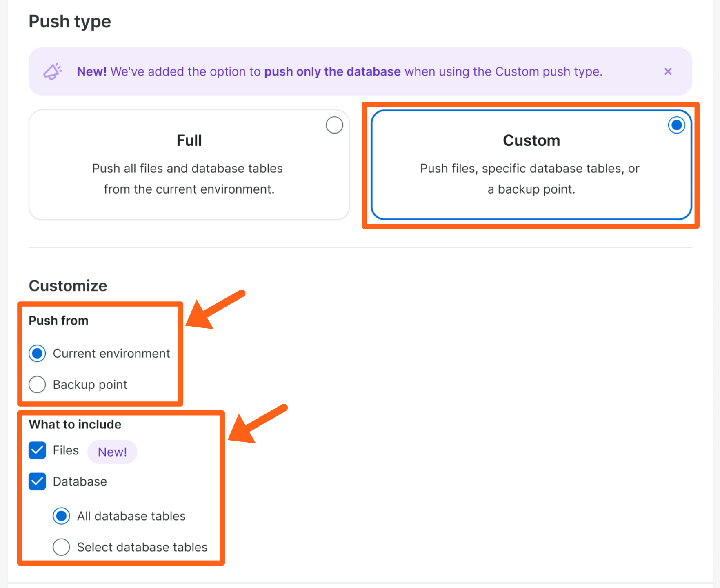Select the Full push type radio circle
Viewport: 720px width, 588px height.
pos(334,125)
